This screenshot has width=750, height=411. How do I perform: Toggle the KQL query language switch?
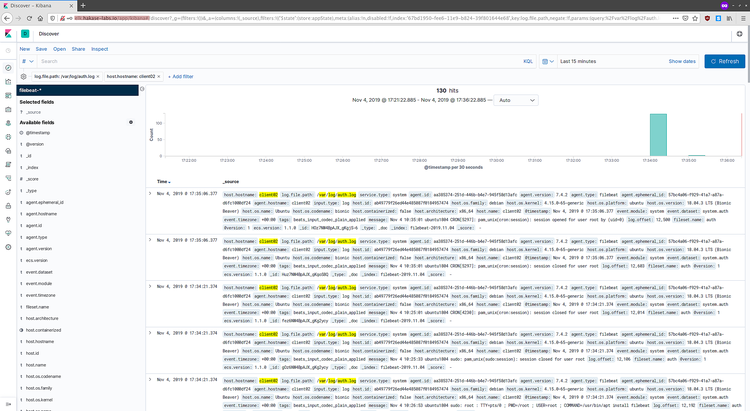coord(528,61)
